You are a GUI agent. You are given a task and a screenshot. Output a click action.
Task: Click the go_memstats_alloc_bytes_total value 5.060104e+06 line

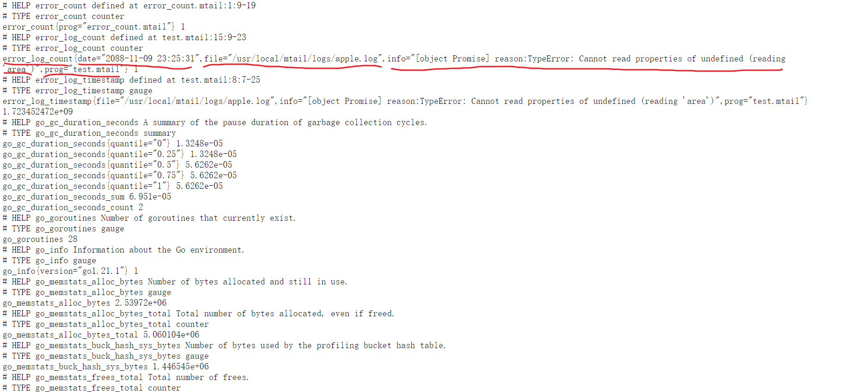(101, 335)
